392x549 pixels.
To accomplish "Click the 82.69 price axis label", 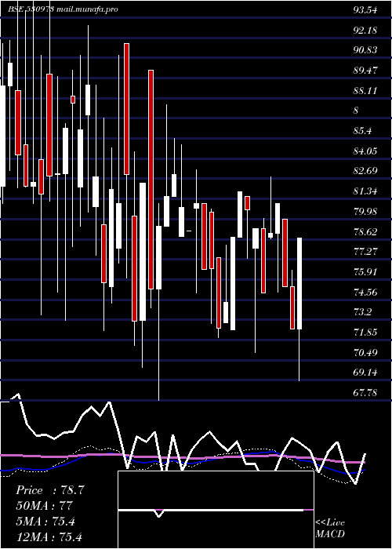I will [365, 171].
